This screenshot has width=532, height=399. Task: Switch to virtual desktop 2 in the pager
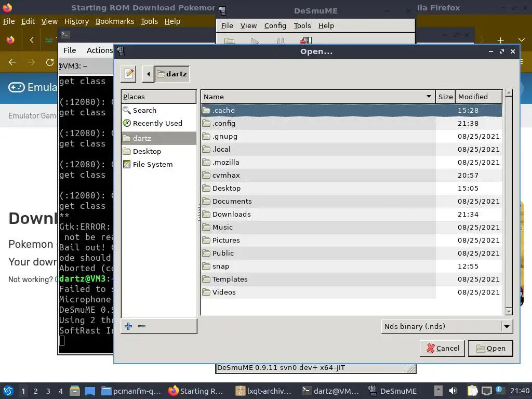point(36,391)
